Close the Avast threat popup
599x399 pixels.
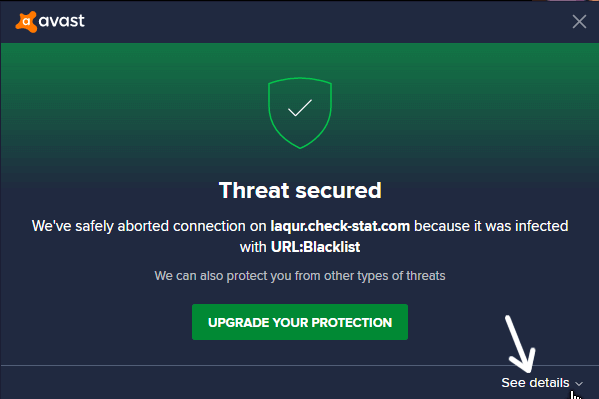pos(579,22)
